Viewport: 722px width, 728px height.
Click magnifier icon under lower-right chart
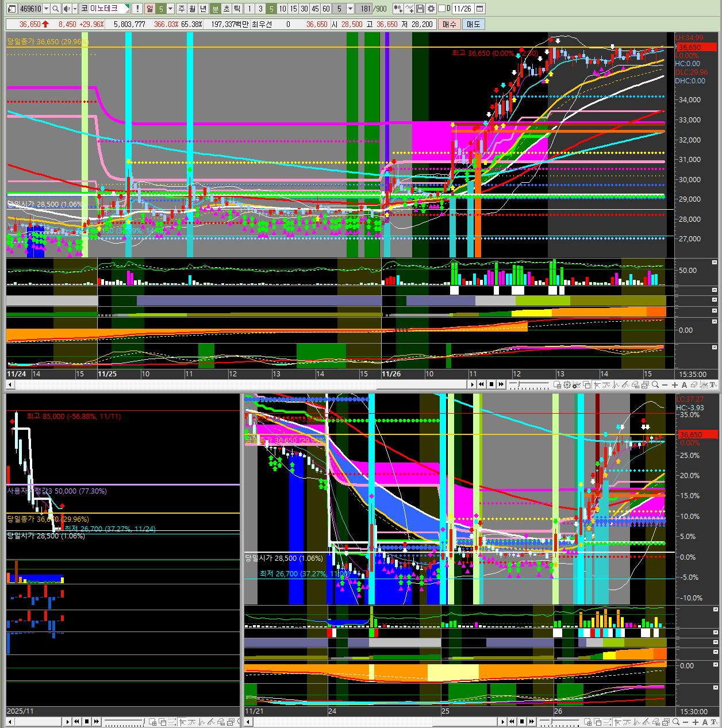[676, 722]
